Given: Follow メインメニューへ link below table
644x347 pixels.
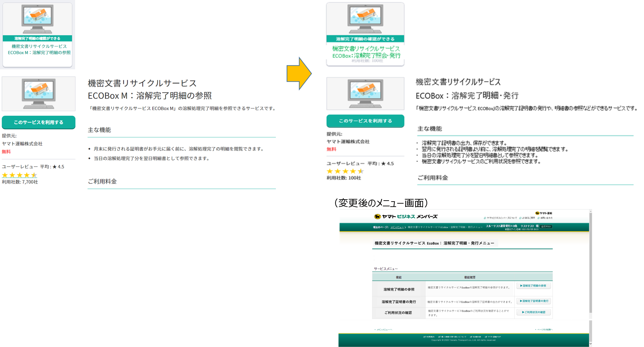Looking at the screenshot, I should (384, 329).
